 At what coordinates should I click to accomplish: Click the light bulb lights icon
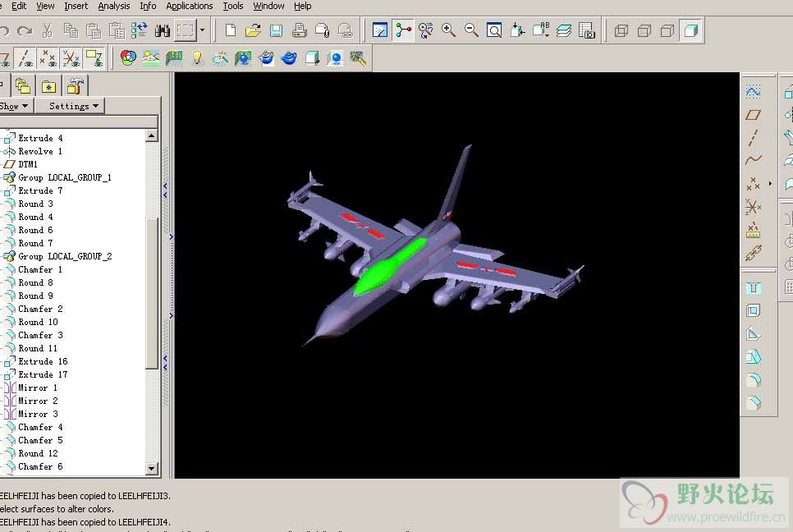[197, 57]
